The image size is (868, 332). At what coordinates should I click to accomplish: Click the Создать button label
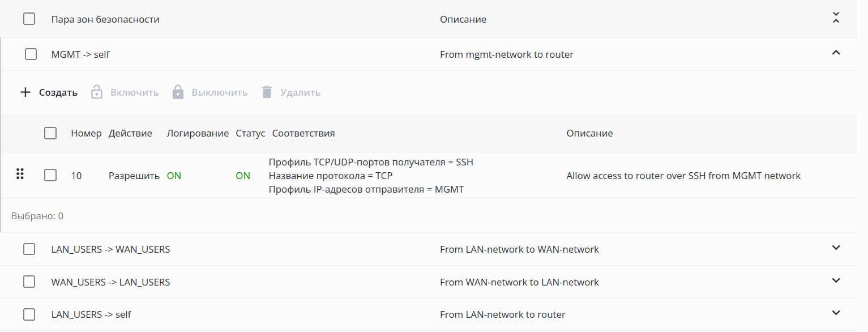click(x=58, y=92)
